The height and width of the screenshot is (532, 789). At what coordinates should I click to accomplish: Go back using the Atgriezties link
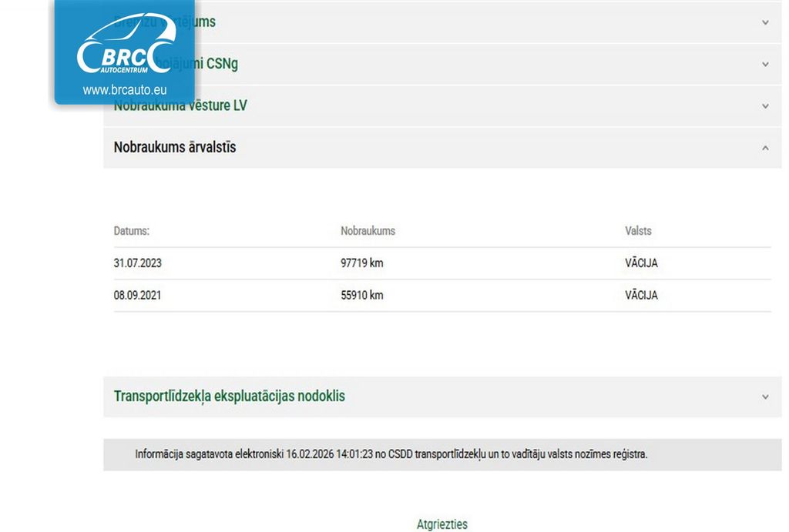pyautogui.click(x=442, y=524)
